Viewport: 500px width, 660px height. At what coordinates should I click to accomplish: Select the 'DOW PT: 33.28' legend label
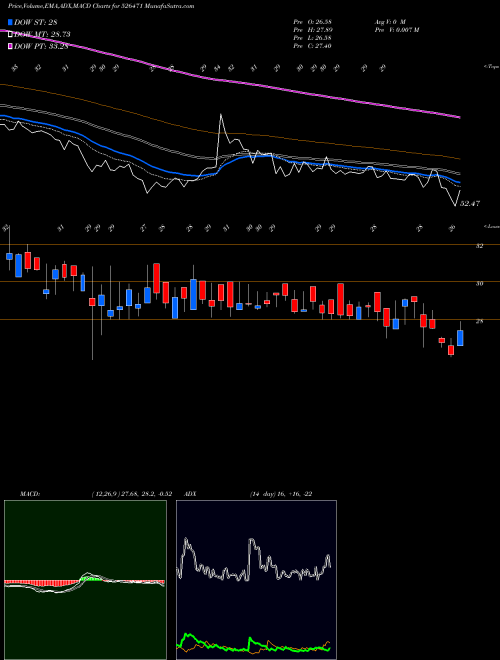pyautogui.click(x=41, y=46)
